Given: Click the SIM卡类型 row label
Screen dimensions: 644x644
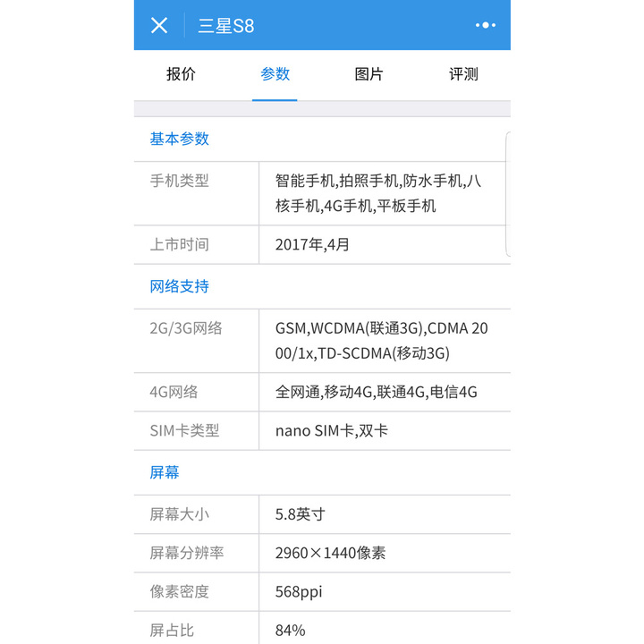Looking at the screenshot, I should point(184,430).
